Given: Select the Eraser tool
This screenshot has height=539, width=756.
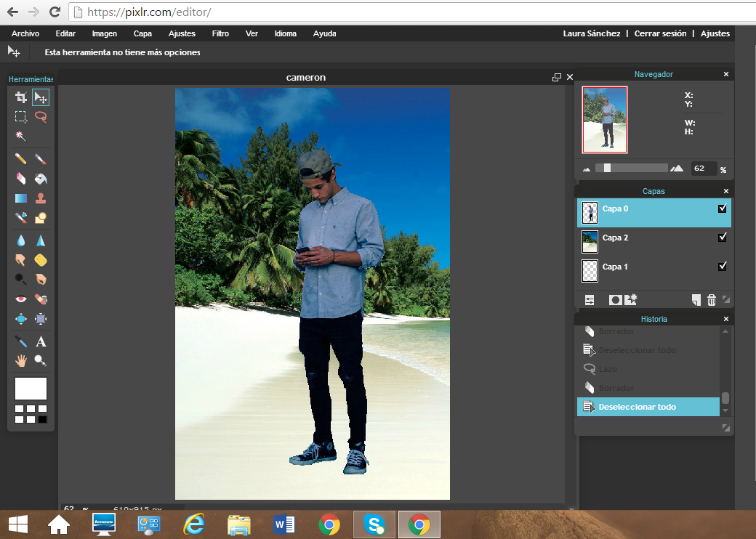Looking at the screenshot, I should tap(21, 178).
